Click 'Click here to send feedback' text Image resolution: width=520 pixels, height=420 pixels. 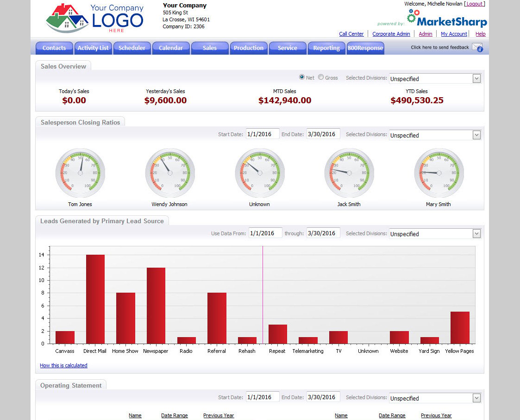440,47
